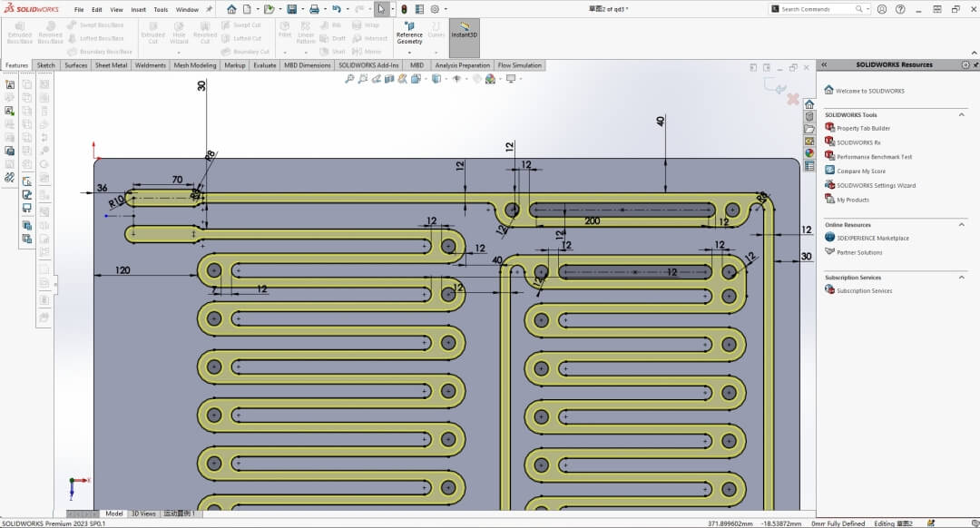Click the Print icon

coord(314,9)
